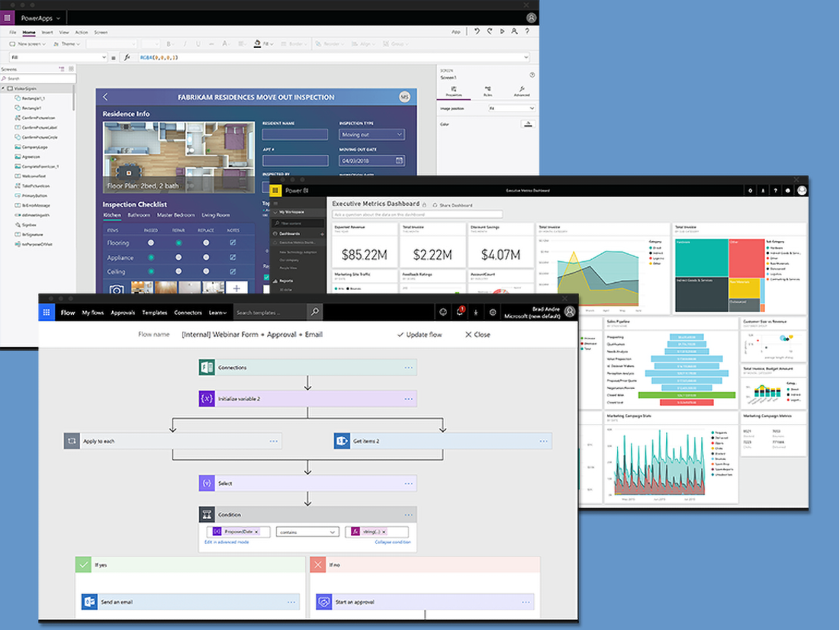
Task: Click the Resident Name input on the inspection form
Action: [x=295, y=135]
